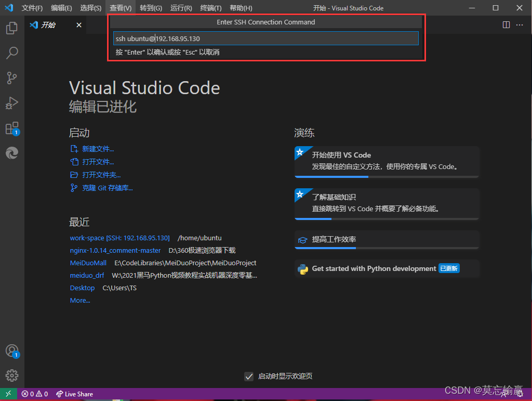532x401 pixels.
Task: Open the 开始使用 VS Code walkthrough
Action: coord(387,162)
